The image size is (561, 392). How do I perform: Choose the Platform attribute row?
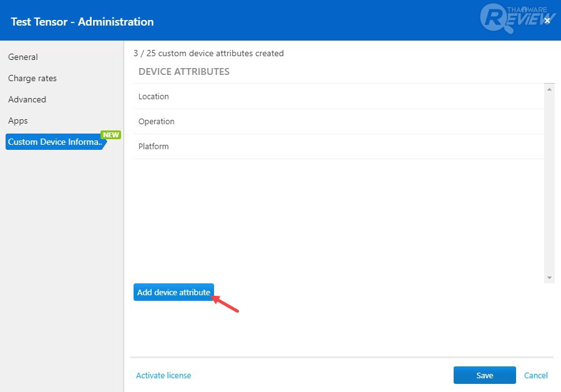(x=154, y=146)
